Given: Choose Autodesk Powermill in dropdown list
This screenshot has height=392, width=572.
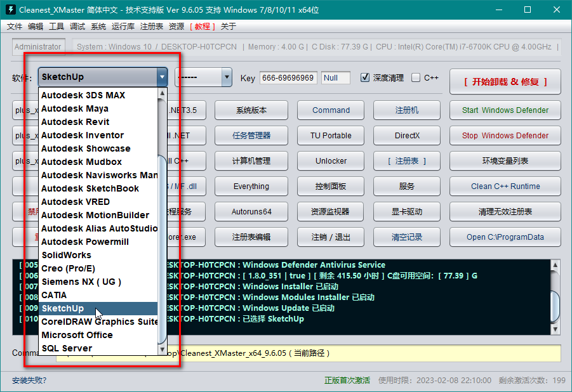Looking at the screenshot, I should [x=98, y=242].
